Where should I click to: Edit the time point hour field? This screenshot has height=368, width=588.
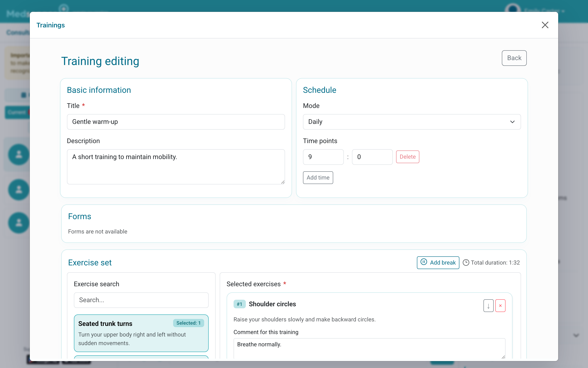pos(323,157)
